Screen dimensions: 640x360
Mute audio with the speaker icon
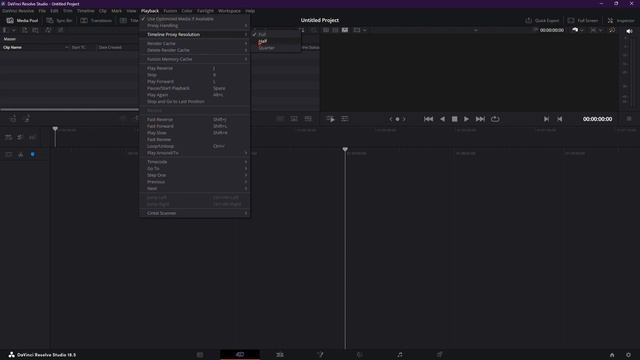click(629, 31)
